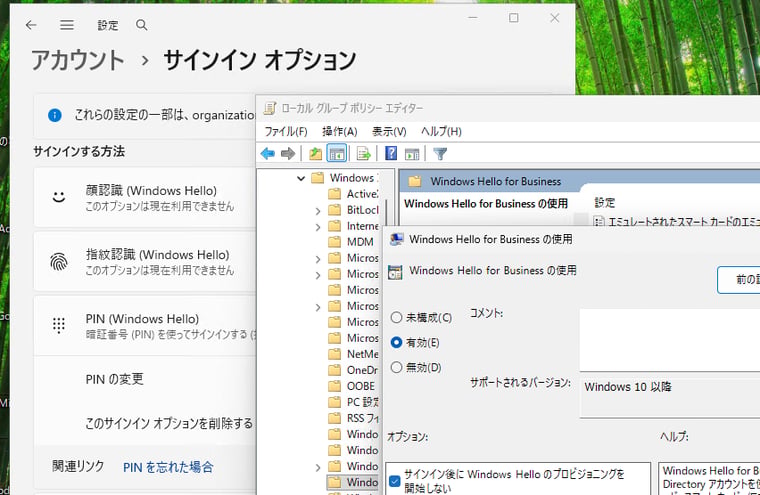Screen dimensions: 760x495
Task: Click the MDM folder icon in tree
Action: click(x=334, y=242)
